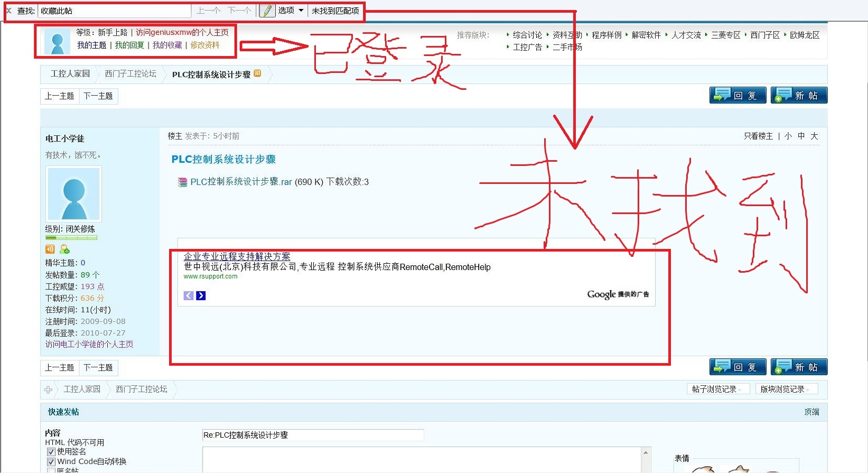Click the reply title input field
The width and height of the screenshot is (868, 473).
(313, 435)
